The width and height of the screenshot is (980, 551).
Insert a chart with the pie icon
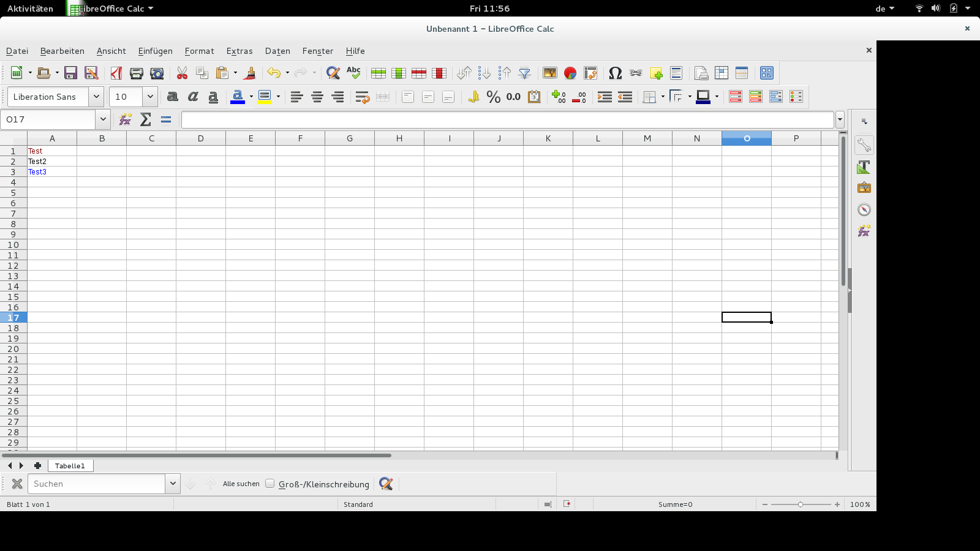[570, 73]
